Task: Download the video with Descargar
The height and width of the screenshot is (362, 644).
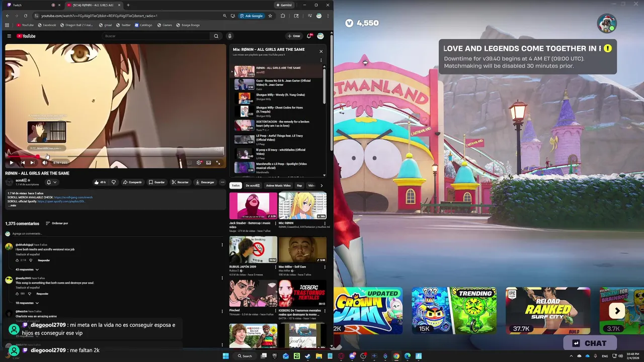Action: click(205, 182)
